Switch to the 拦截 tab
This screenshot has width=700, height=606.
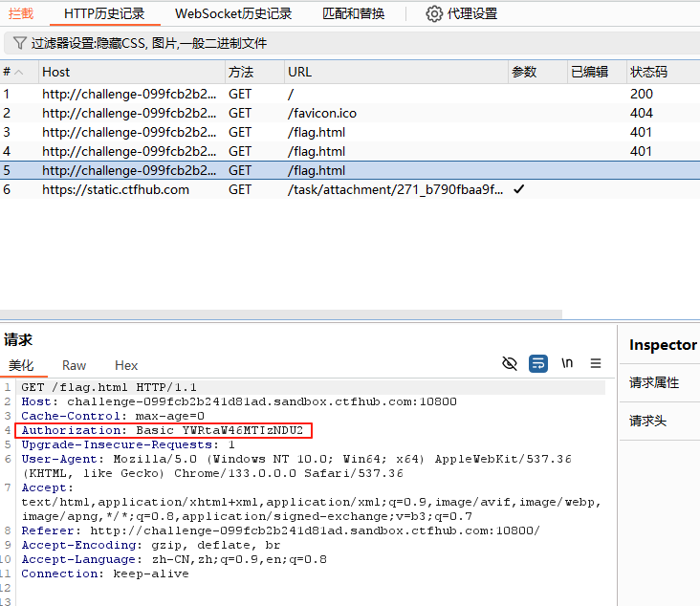coord(21,13)
